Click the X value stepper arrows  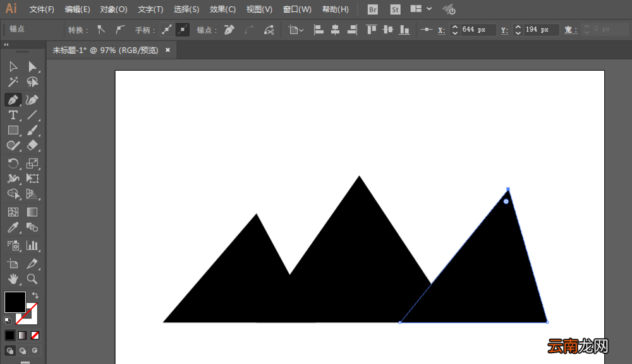pyautogui.click(x=455, y=30)
